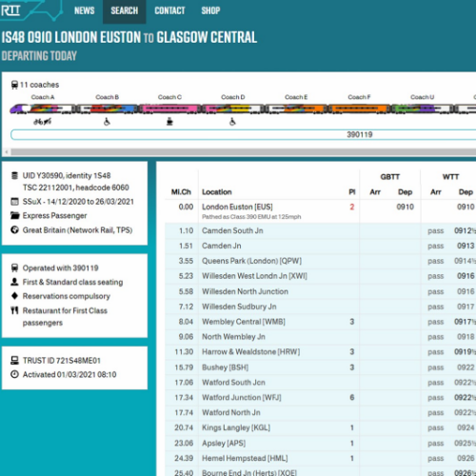Click the catering icon under Coach C
The image size is (476, 476).
[x=169, y=122]
